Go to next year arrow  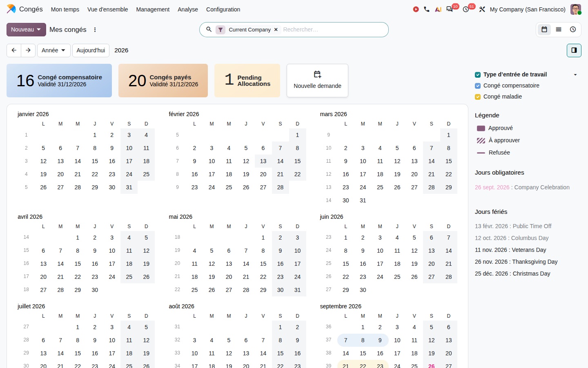click(x=28, y=50)
